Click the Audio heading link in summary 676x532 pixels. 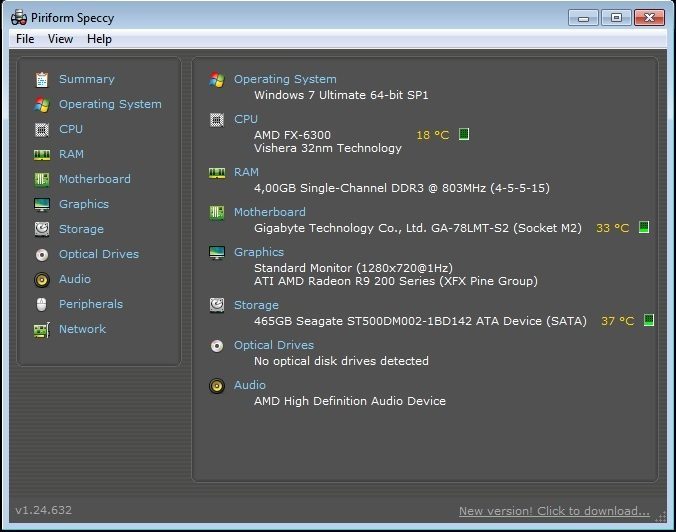point(250,385)
